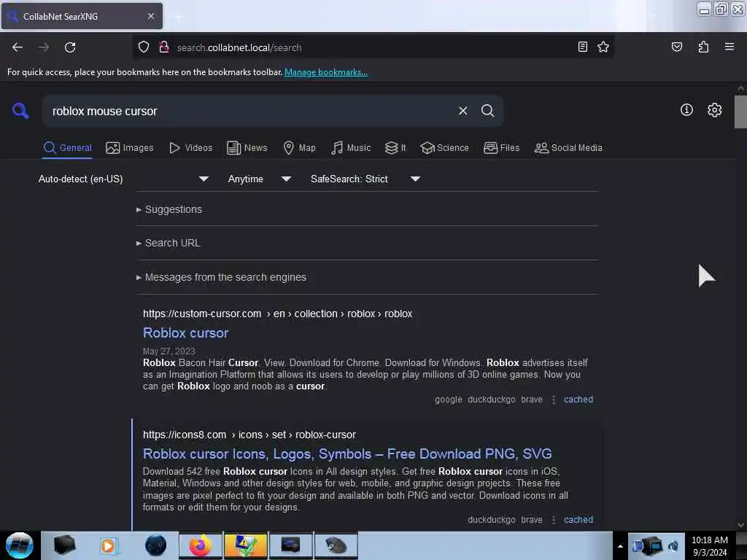
Task: Reload the current page
Action: pyautogui.click(x=70, y=47)
